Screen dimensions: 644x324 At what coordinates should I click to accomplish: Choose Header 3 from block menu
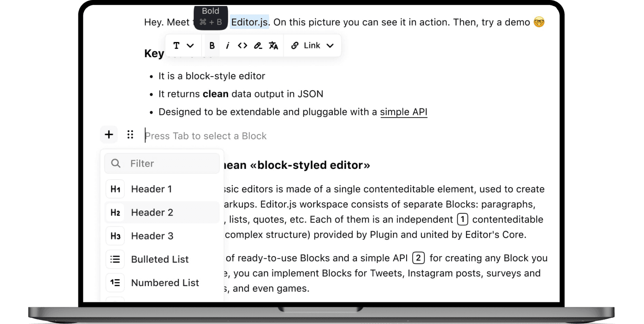coord(162,236)
